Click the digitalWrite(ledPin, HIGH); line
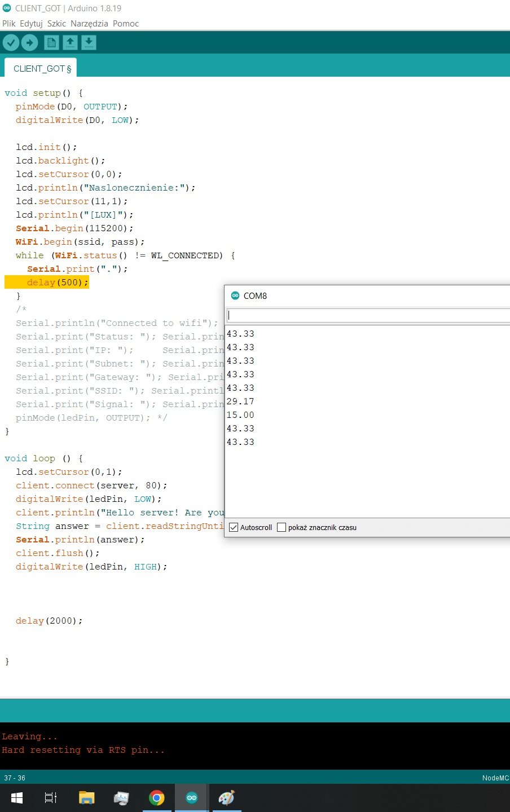510x812 pixels. point(91,567)
